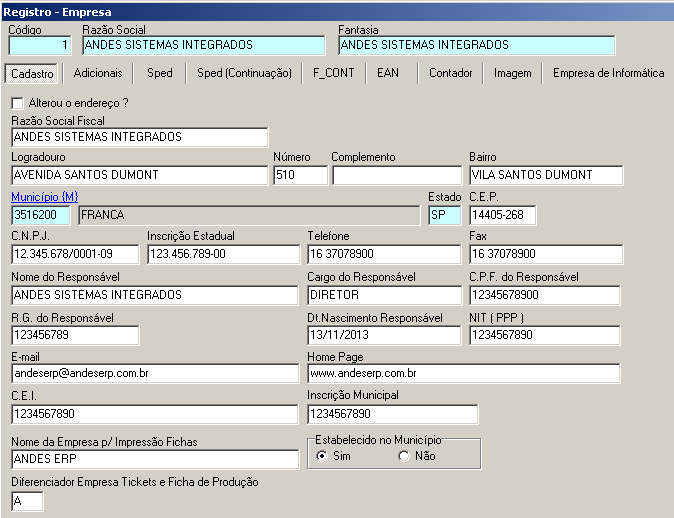
Task: Check the 'Alterou o endereço ?' checkbox
Action: click(x=17, y=103)
